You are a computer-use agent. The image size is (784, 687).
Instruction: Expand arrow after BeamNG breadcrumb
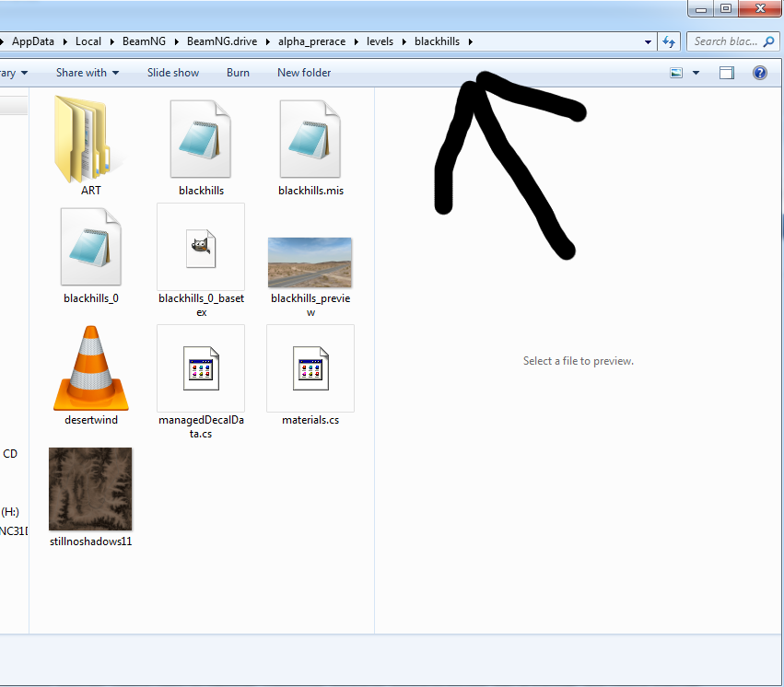[x=177, y=42]
